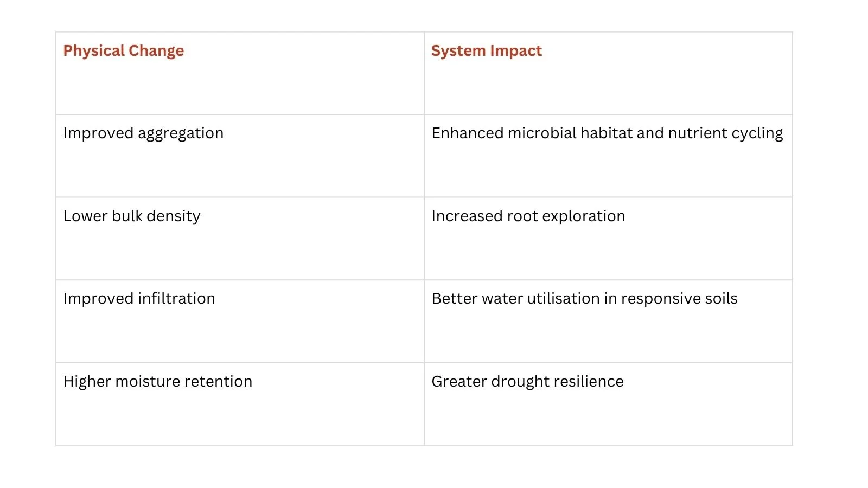The width and height of the screenshot is (868, 488).
Task: Click the word 'density' in table
Action: 174,216
